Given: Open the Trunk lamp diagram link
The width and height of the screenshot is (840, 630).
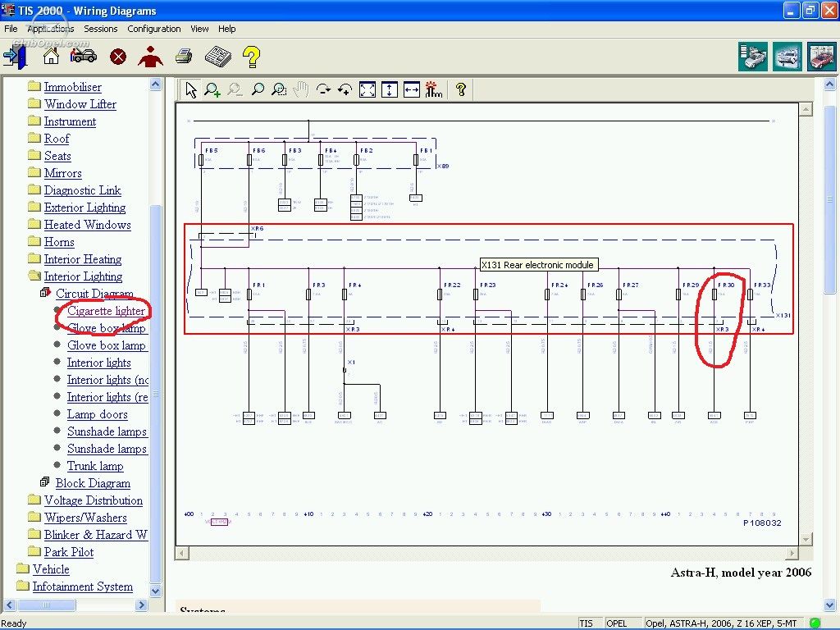Looking at the screenshot, I should (95, 466).
